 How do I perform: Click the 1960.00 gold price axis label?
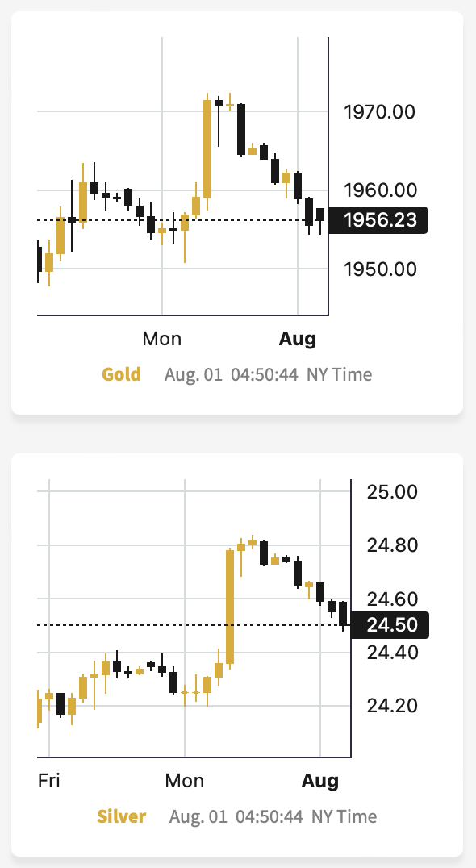[x=380, y=190]
